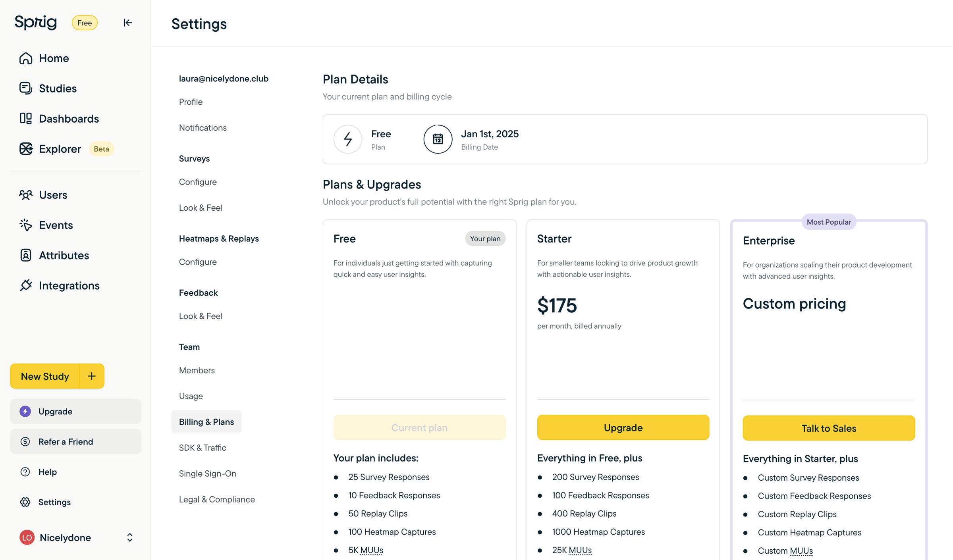
Task: Open Surveys Look & Feel settings
Action: point(201,208)
